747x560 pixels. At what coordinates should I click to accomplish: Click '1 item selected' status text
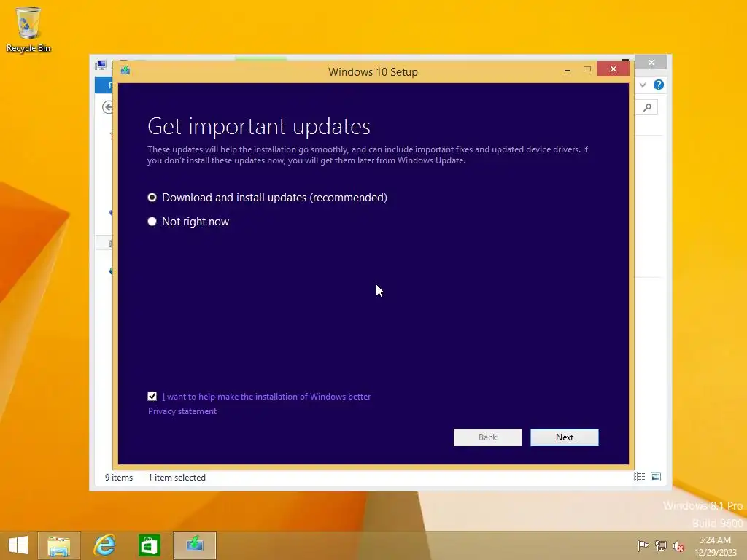tap(177, 477)
